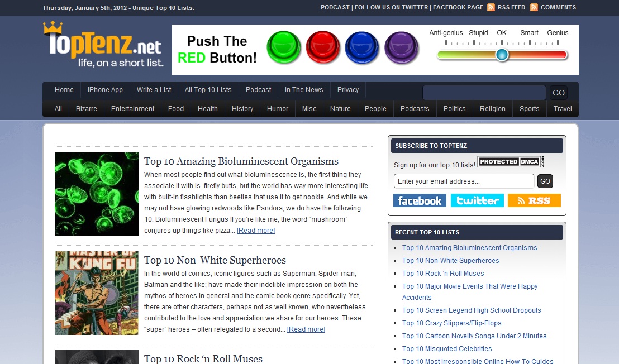This screenshot has width=619, height=364.
Task: Open the Facebook subscribe badge
Action: pos(420,200)
